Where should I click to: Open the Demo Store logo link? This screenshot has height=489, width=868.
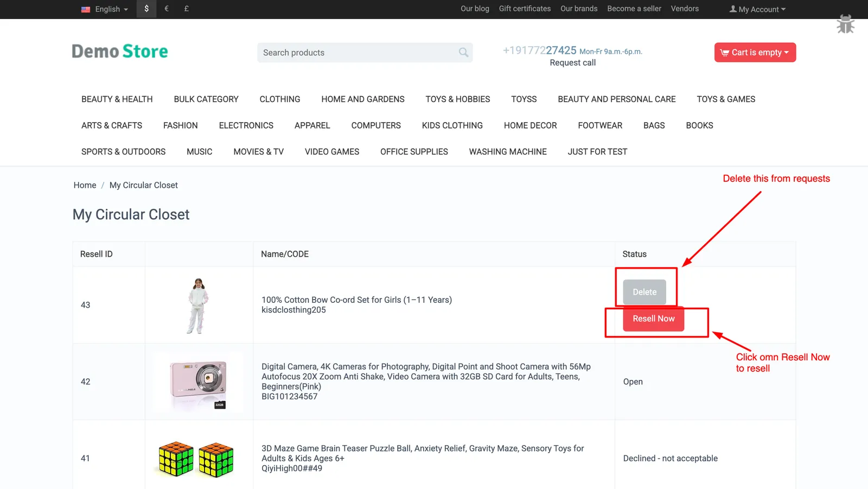tap(120, 51)
